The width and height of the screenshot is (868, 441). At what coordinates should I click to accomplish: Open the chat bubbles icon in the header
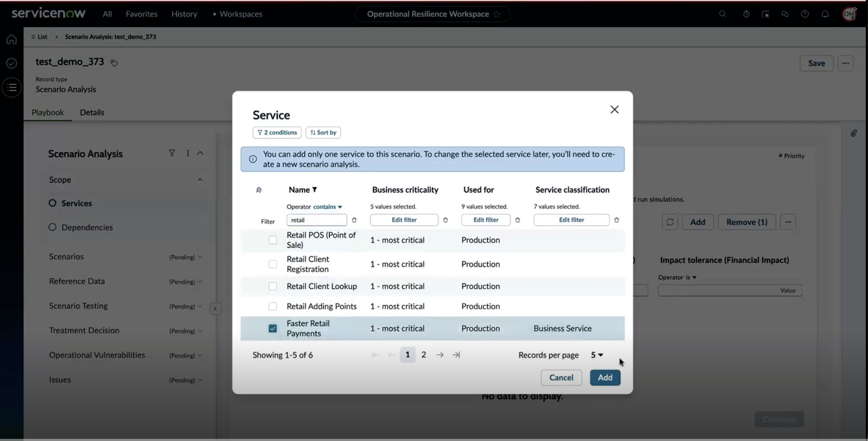[785, 14]
